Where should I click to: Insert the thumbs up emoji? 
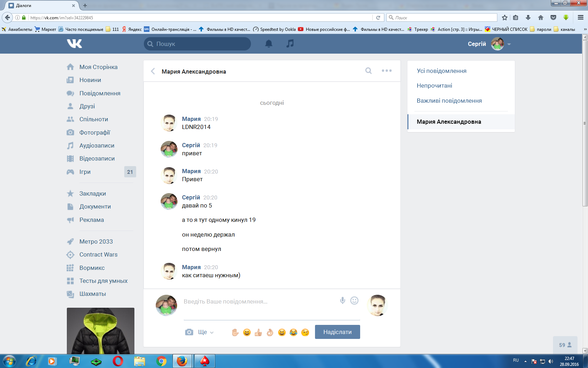coord(258,332)
